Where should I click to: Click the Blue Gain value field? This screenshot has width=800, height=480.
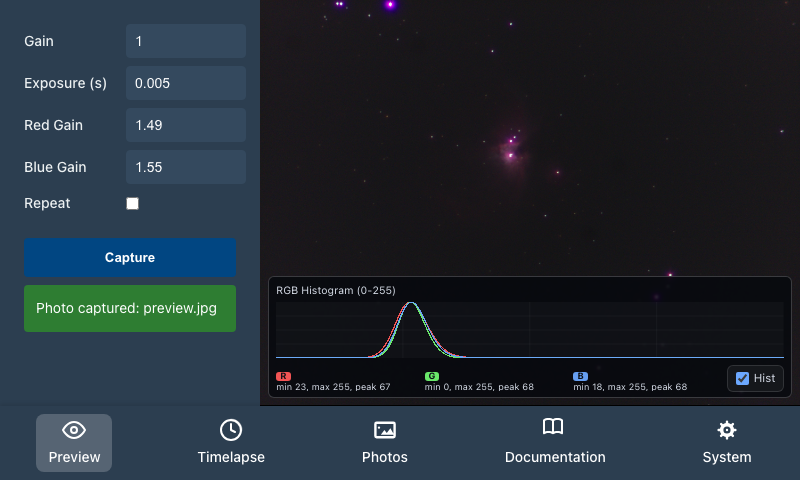tap(186, 167)
